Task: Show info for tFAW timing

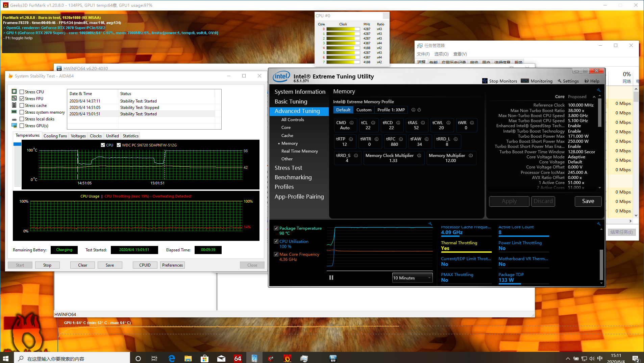Action: 426,139
